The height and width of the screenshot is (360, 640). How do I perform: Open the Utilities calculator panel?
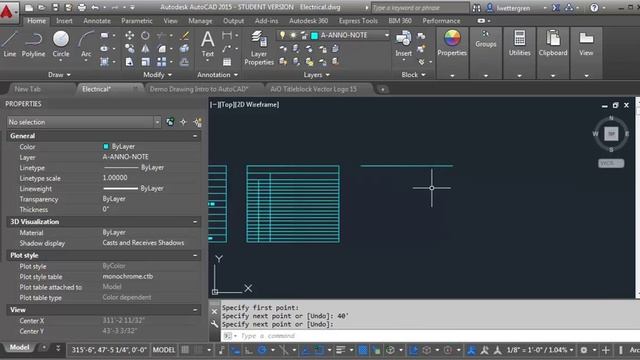[x=520, y=43]
